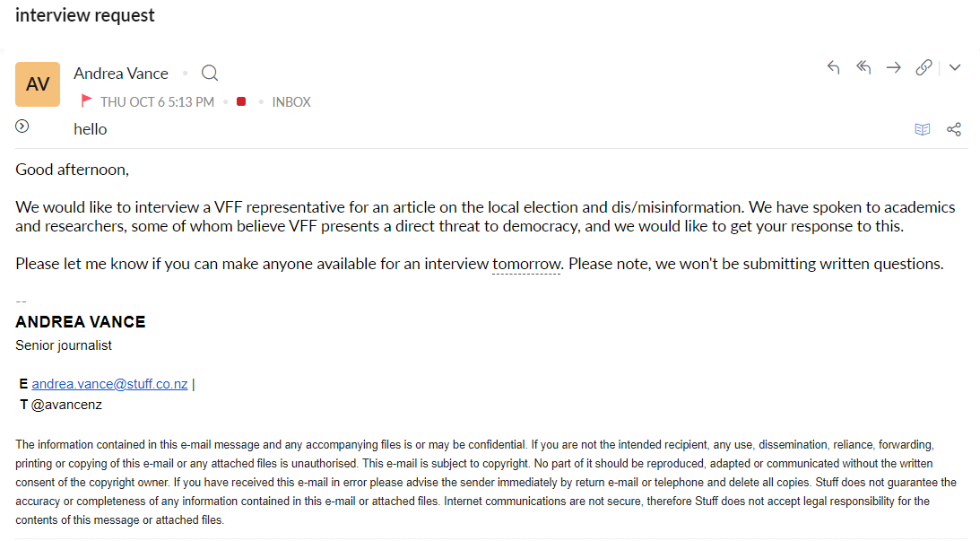The image size is (980, 541).
Task: Click the magnifier icon next to Andrea Vance
Action: click(x=210, y=74)
